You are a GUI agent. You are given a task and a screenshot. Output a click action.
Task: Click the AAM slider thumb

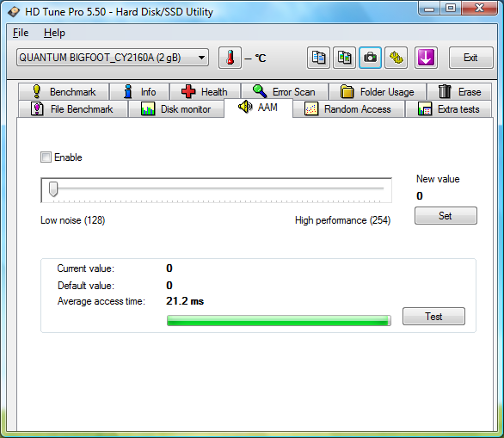(x=53, y=188)
